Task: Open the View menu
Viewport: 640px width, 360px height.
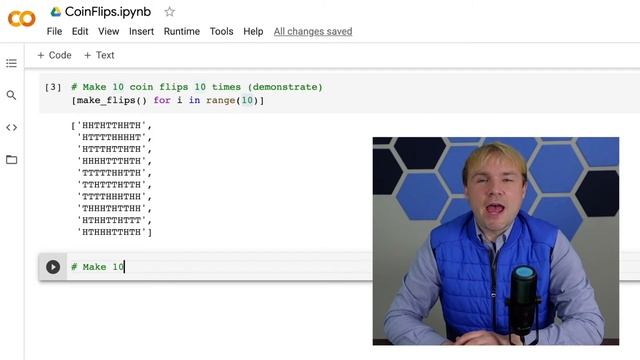Action: 109,31
